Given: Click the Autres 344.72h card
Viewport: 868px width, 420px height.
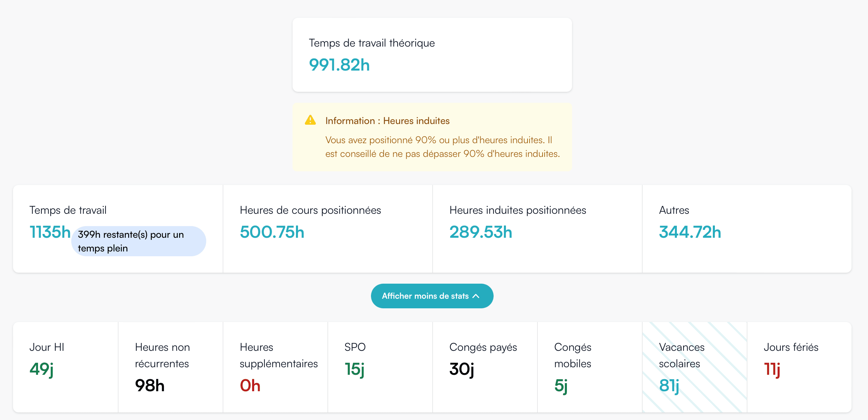Looking at the screenshot, I should [x=747, y=229].
